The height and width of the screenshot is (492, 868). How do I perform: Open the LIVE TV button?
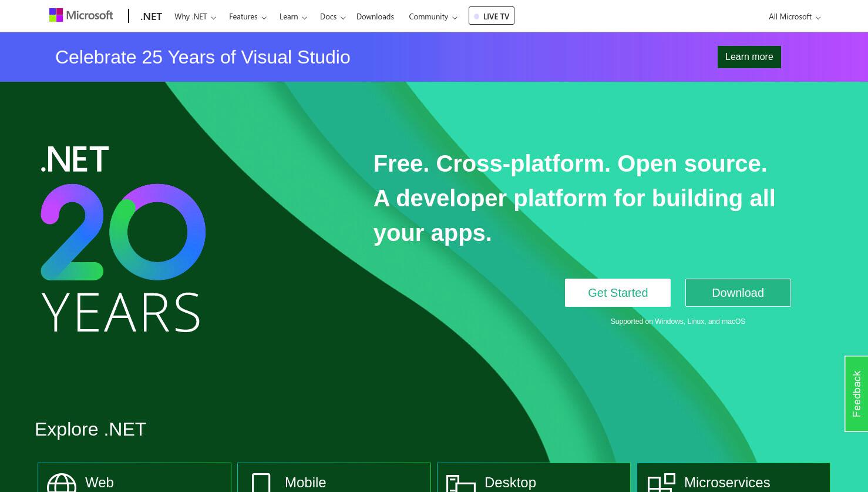click(x=492, y=16)
